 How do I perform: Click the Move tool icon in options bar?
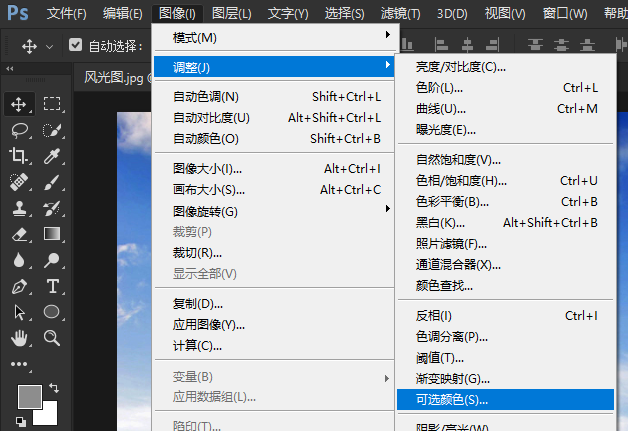[29, 46]
